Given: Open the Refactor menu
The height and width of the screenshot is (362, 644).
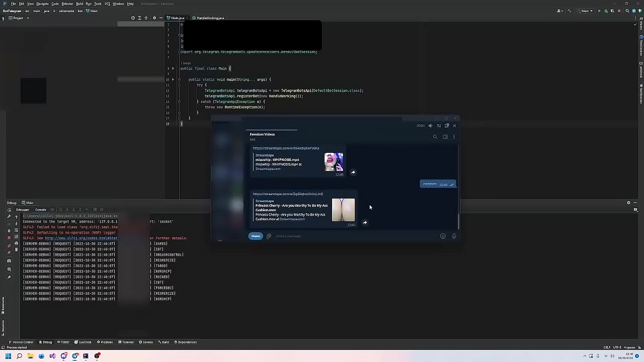Looking at the screenshot, I should click(x=67, y=4).
